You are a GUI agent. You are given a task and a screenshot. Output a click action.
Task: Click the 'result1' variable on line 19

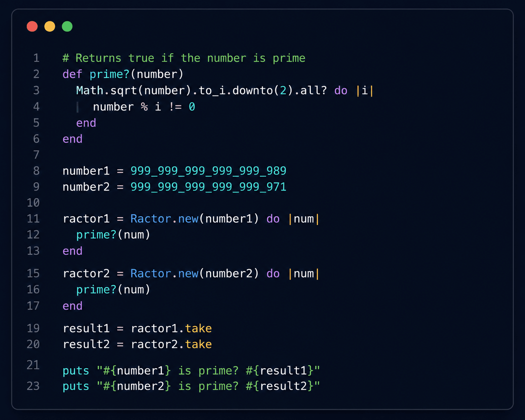[86, 328]
